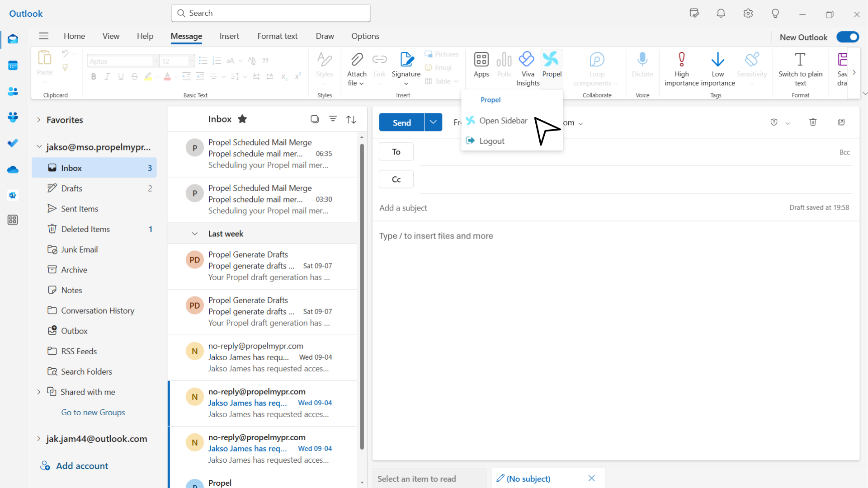Viewport: 868px width, 488px height.
Task: Toggle bulleted list button
Action: 203,61
